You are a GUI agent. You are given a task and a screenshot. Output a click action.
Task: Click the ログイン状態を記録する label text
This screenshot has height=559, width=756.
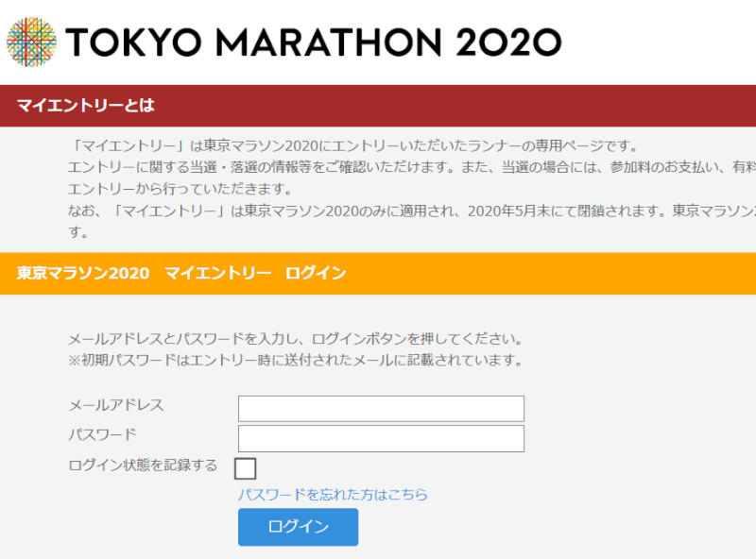[144, 465]
